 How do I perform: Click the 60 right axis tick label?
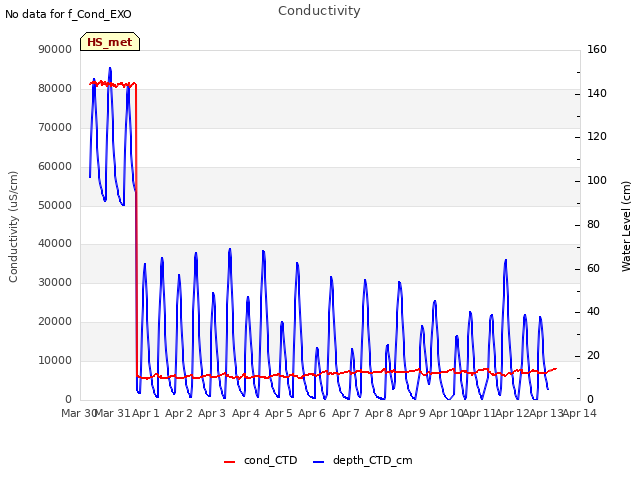pos(593,268)
